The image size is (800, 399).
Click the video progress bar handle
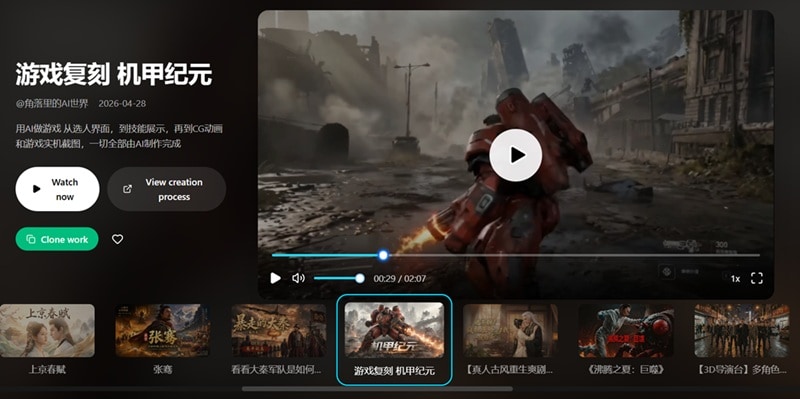(383, 255)
